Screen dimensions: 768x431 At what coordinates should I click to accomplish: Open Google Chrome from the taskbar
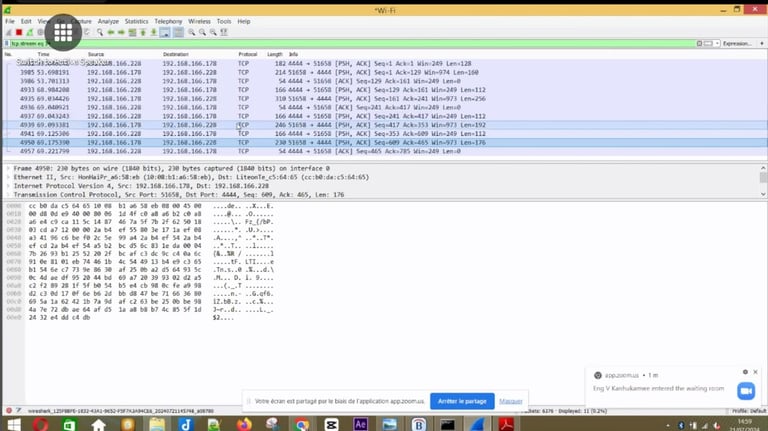click(x=302, y=425)
